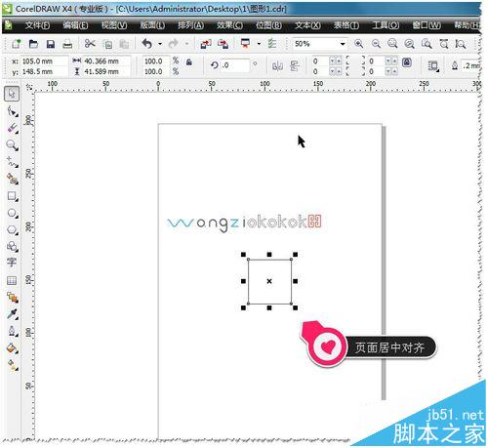
Task: Open the 效果(C) menu
Action: point(229,25)
